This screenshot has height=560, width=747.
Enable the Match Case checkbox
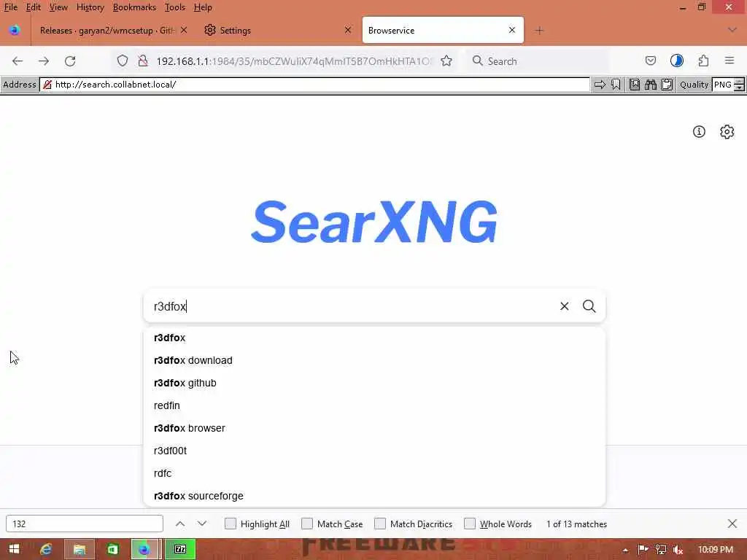point(307,524)
